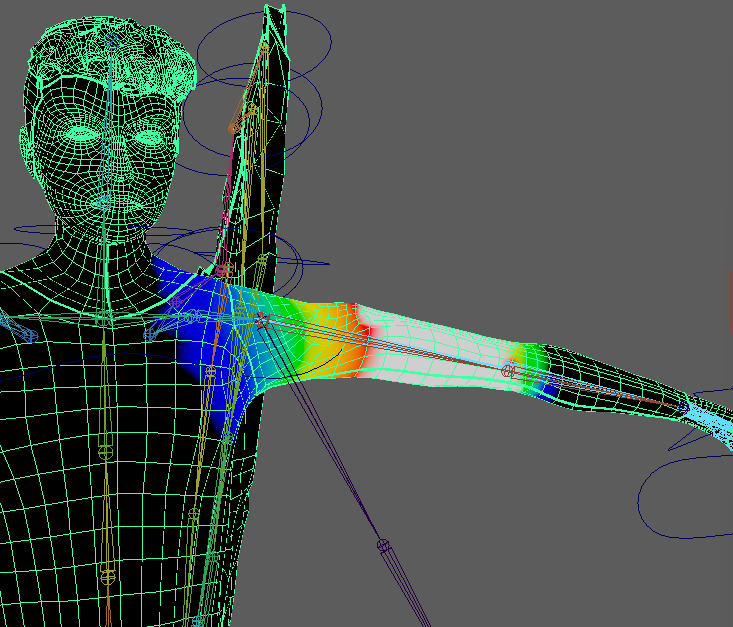Select the character's eye on the viewer's right
This screenshot has height=627, width=733.
(148, 137)
